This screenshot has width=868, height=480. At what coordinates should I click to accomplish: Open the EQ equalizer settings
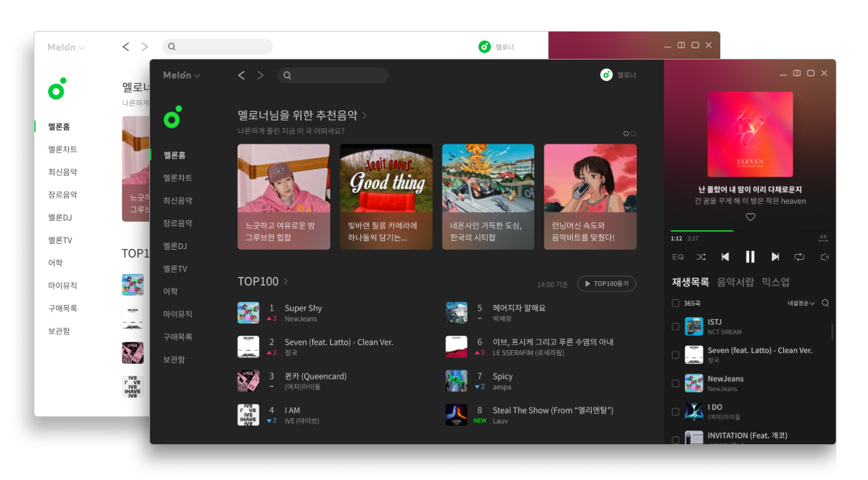point(678,257)
